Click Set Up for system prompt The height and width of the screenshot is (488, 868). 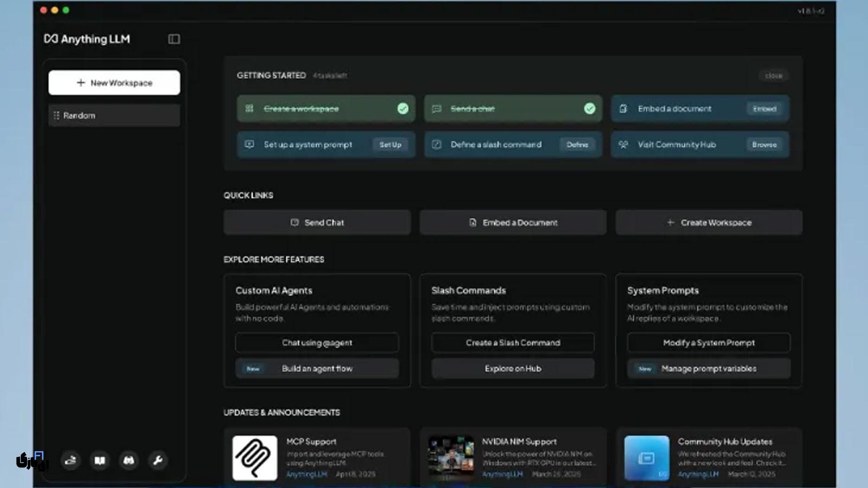(390, 145)
